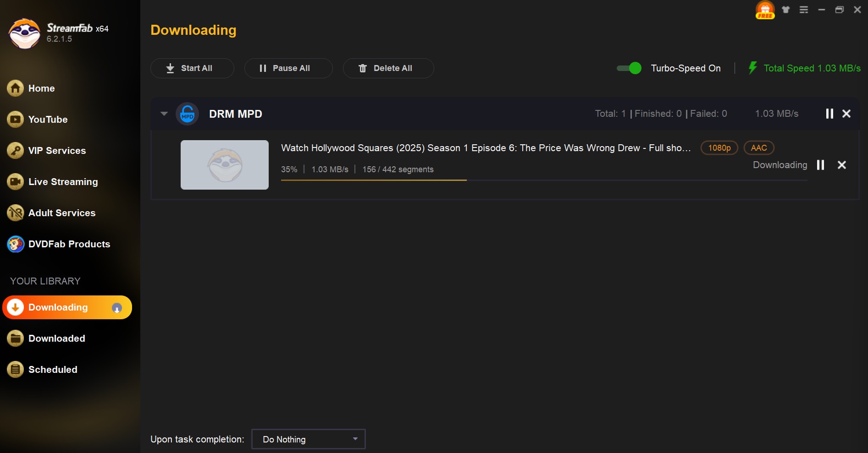The image size is (868, 453).
Task: Click the Pause All button
Action: 288,68
